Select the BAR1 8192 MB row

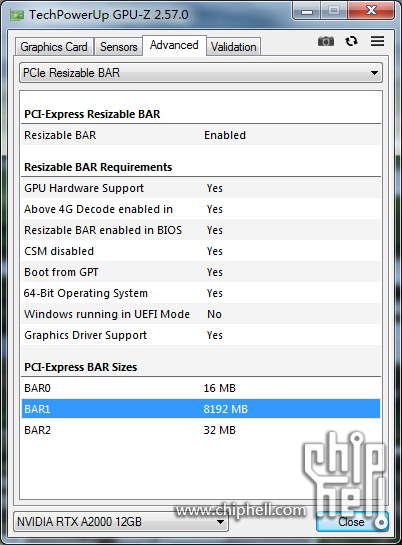(201, 409)
